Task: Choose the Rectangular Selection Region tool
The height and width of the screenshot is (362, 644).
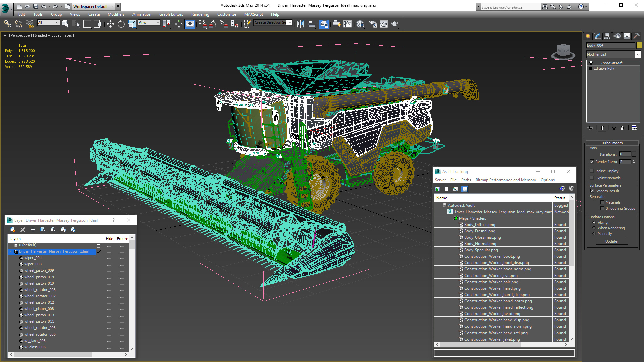Action: point(87,24)
